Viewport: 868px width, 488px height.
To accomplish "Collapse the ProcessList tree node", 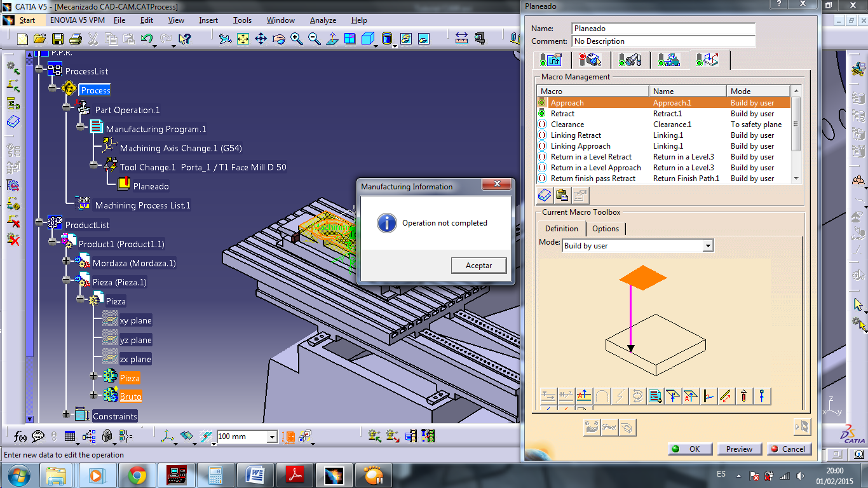I will (x=39, y=69).
